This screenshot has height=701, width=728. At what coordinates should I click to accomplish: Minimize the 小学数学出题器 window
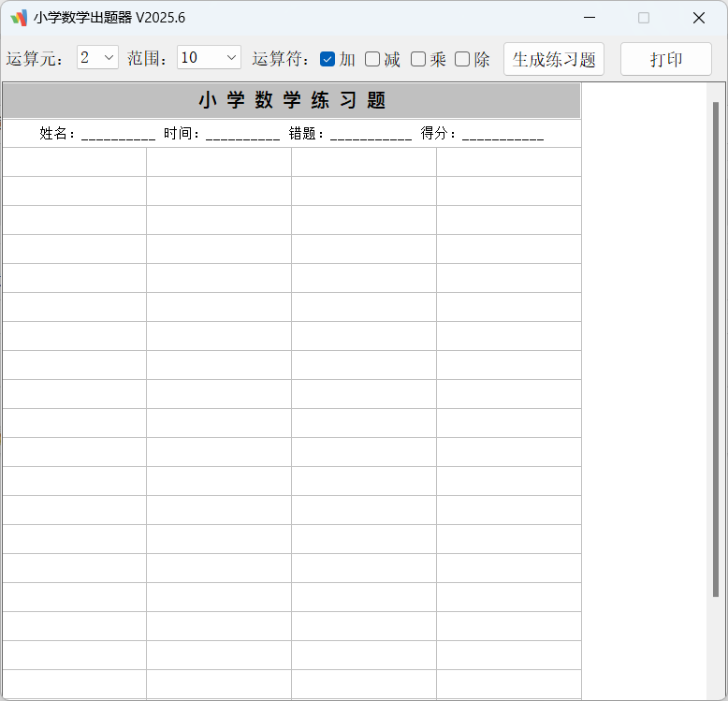590,18
